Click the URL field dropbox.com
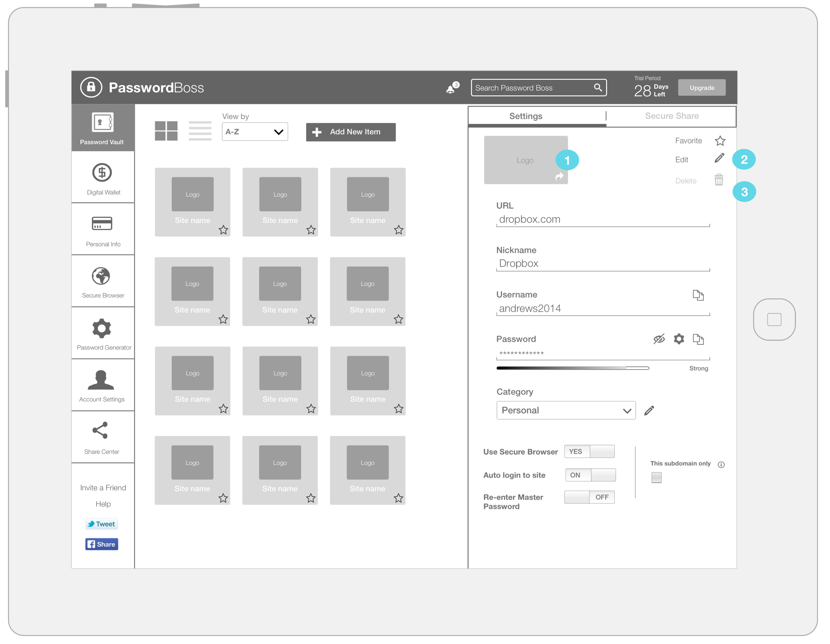The image size is (830, 644). [x=603, y=219]
